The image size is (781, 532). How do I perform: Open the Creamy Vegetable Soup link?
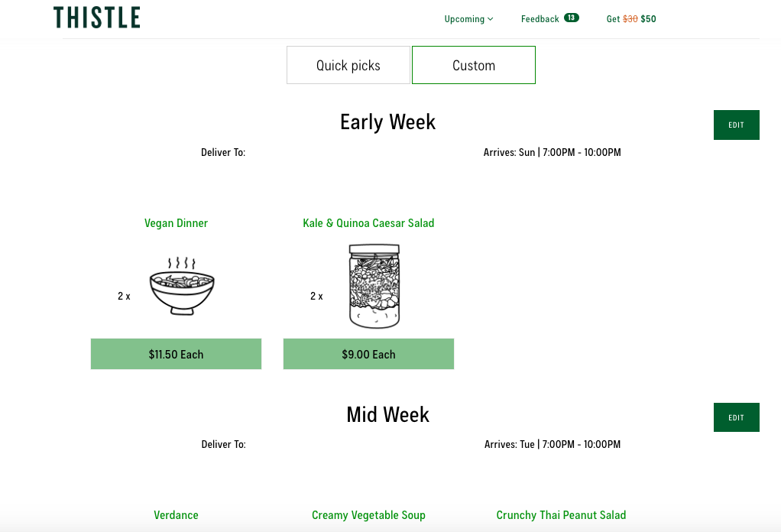point(368,515)
